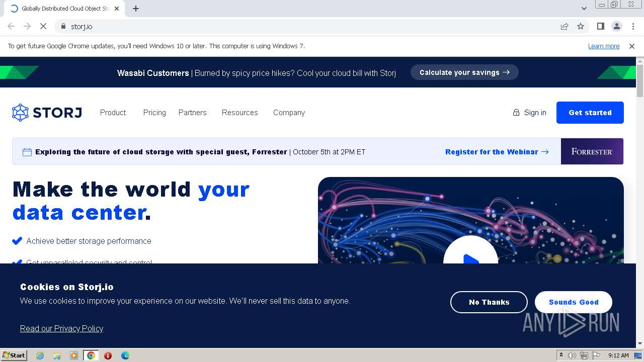Viewport: 644px width, 362px height.
Task: Toggle the browser side panel icon
Action: pos(600,26)
